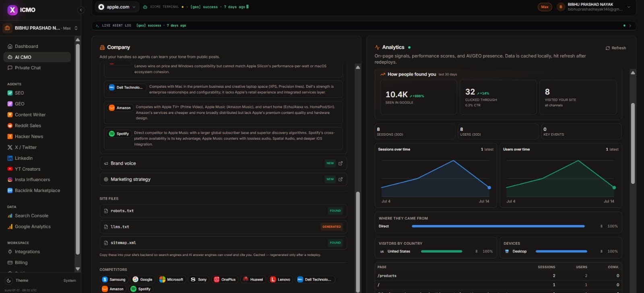Select the Lenovo competitor chip

tap(281, 279)
